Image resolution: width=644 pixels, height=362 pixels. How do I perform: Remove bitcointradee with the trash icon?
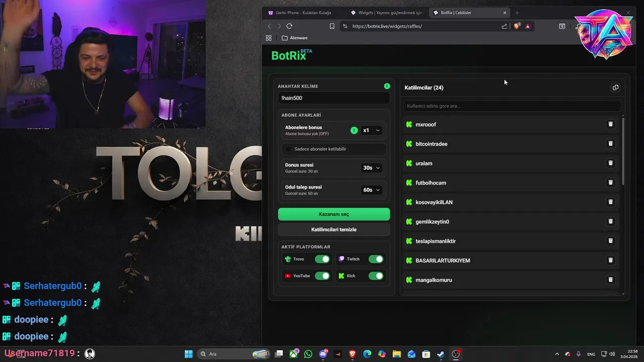click(610, 144)
